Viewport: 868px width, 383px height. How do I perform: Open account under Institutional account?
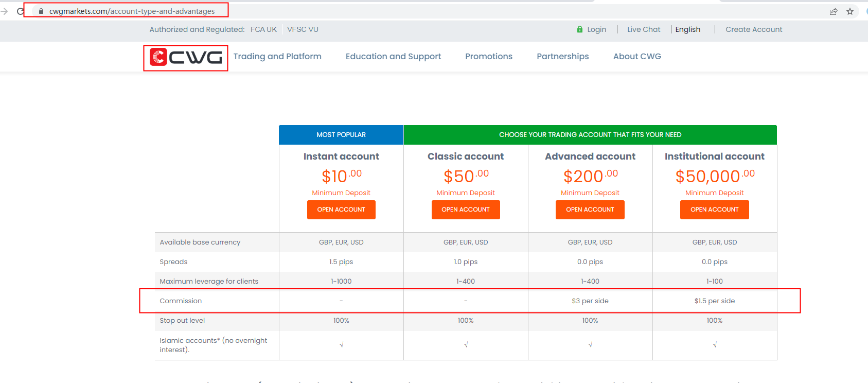coord(714,210)
